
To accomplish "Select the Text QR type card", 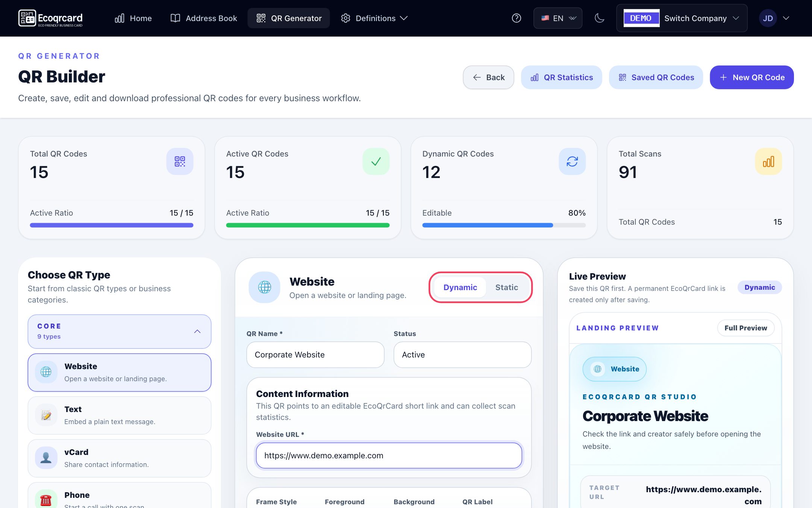I will pyautogui.click(x=120, y=415).
